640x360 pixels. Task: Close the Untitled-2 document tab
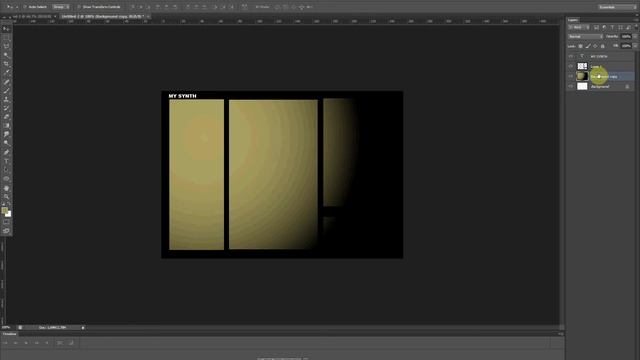[148, 16]
